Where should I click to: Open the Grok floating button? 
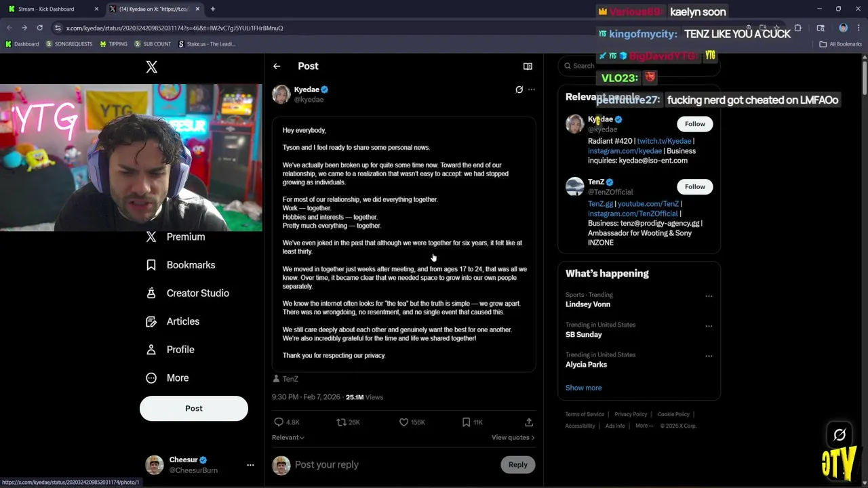[x=840, y=435]
